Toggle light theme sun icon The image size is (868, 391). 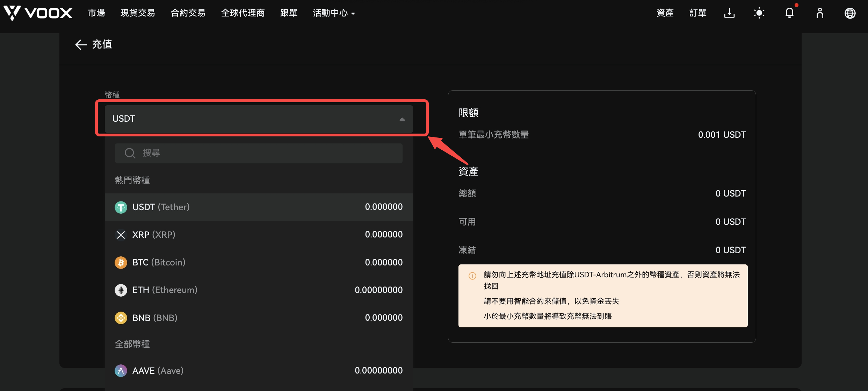click(759, 13)
